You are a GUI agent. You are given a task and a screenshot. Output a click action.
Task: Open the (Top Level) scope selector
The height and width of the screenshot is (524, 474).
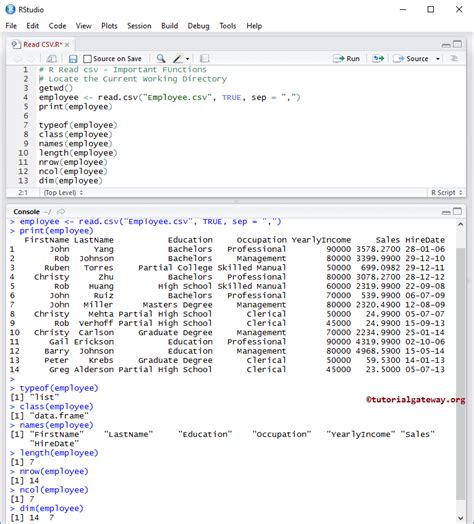click(63, 192)
